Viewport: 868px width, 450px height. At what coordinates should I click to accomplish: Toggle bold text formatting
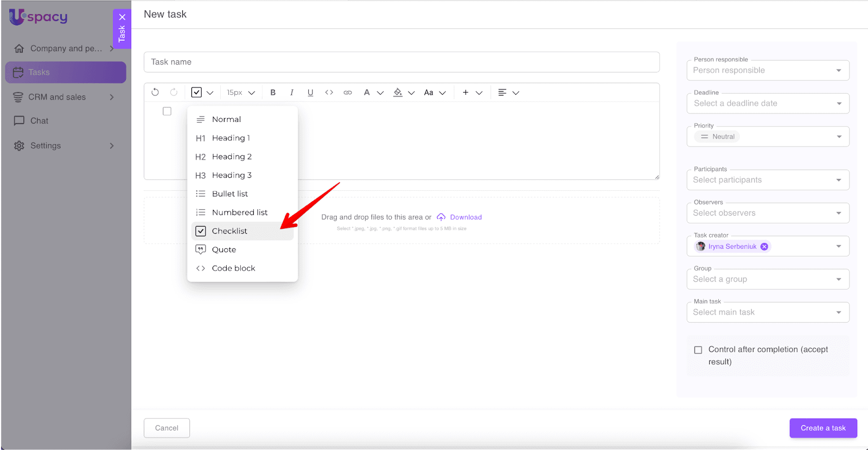click(x=273, y=93)
